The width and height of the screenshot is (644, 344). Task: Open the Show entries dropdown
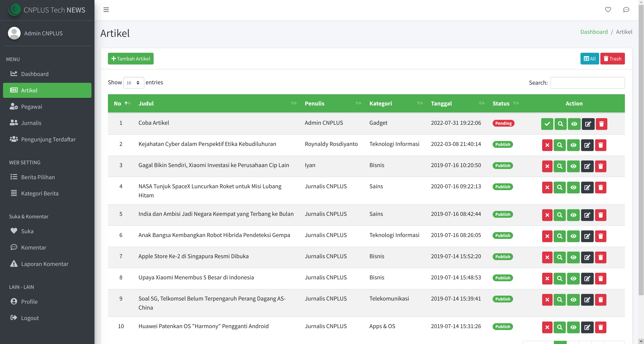click(133, 83)
